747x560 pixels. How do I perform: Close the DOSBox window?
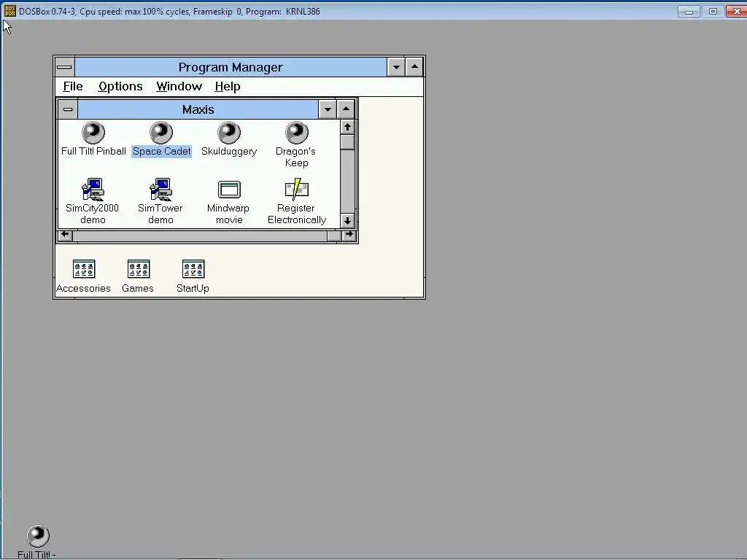[737, 12]
